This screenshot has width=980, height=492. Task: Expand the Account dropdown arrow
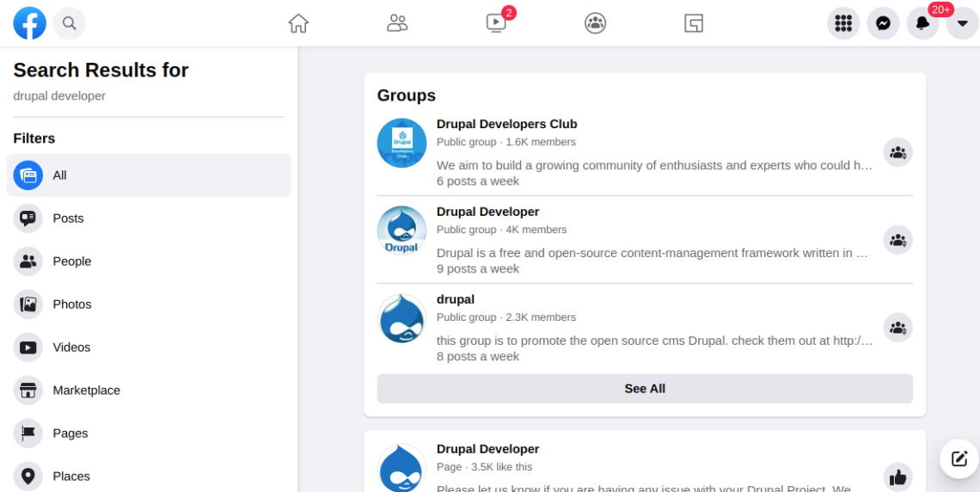tap(963, 23)
